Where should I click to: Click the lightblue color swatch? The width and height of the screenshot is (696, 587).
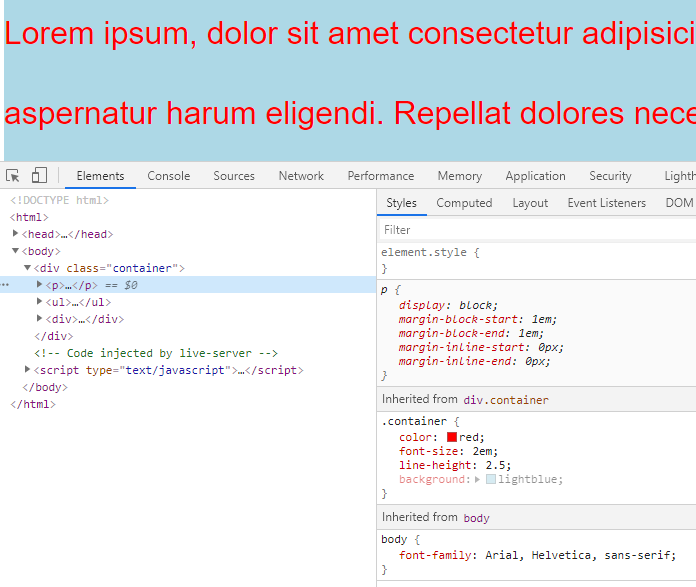coord(491,480)
